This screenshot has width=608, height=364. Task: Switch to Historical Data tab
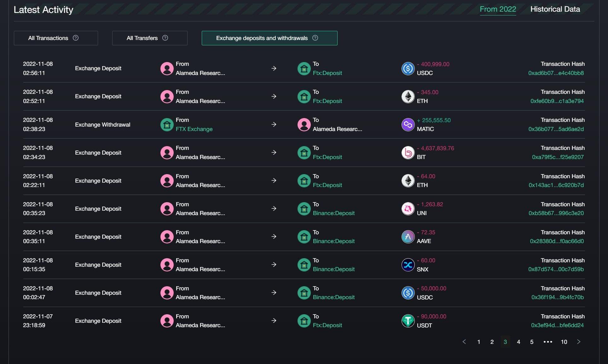(555, 9)
